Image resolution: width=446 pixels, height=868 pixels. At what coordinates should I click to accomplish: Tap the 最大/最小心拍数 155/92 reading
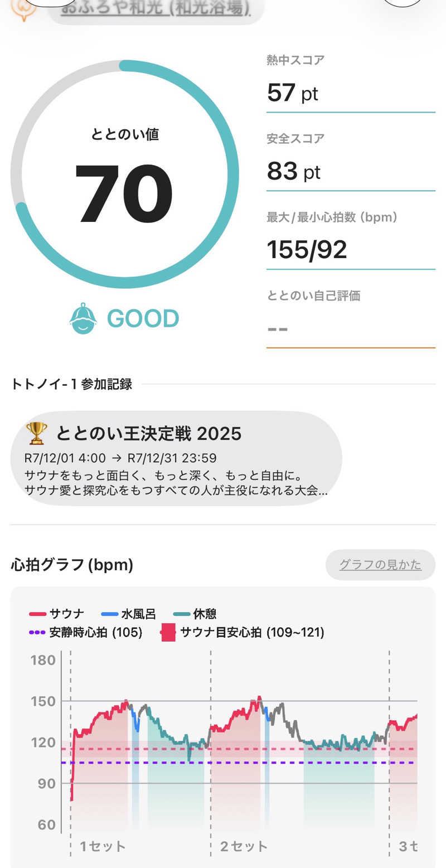point(307,250)
